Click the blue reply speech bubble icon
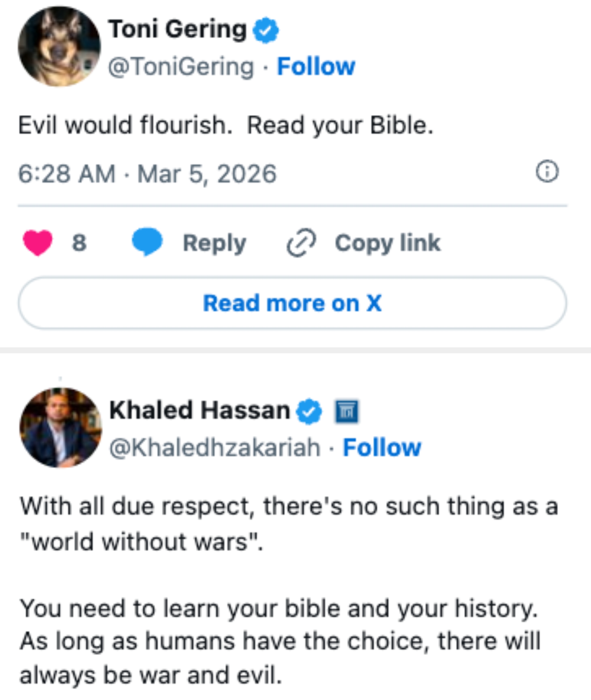 [147, 241]
